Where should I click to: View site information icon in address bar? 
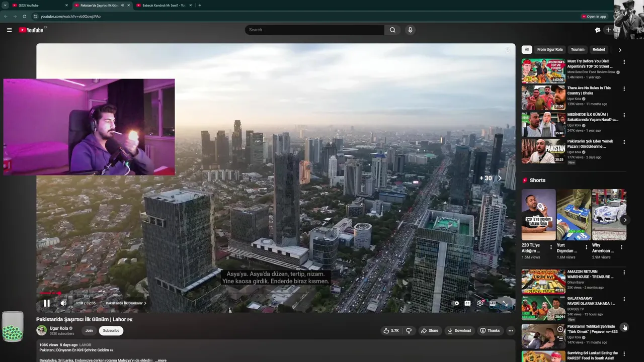[x=35, y=16]
